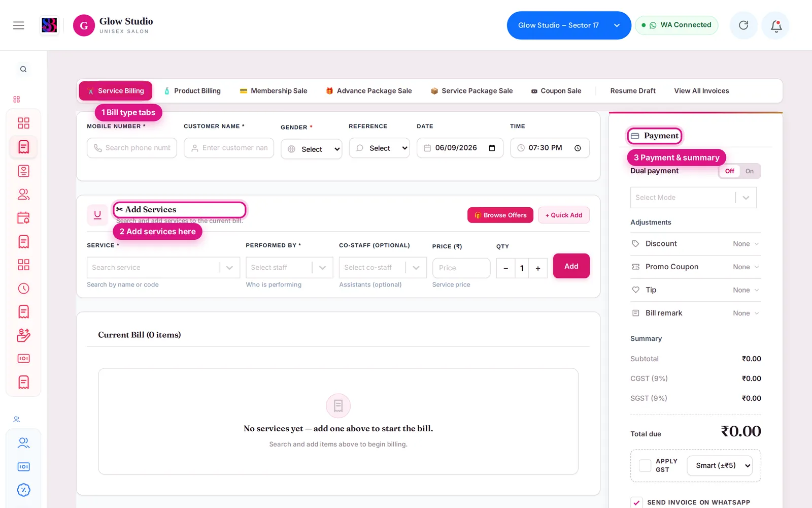
Task: Switch to the Membership Sale tab
Action: 274,91
